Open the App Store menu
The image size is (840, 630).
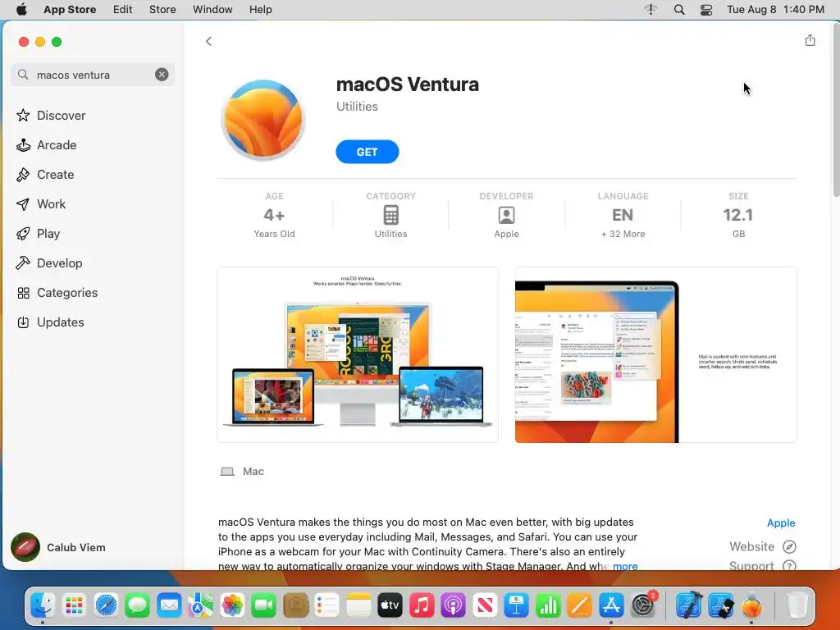click(70, 9)
